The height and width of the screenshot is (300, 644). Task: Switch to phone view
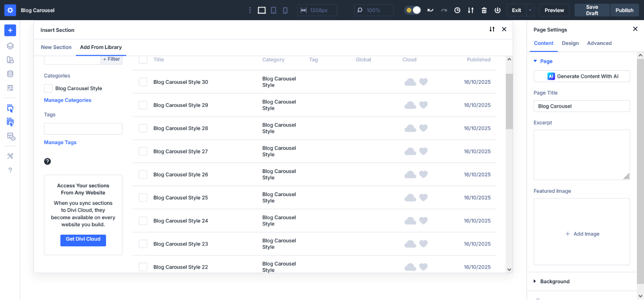(285, 10)
